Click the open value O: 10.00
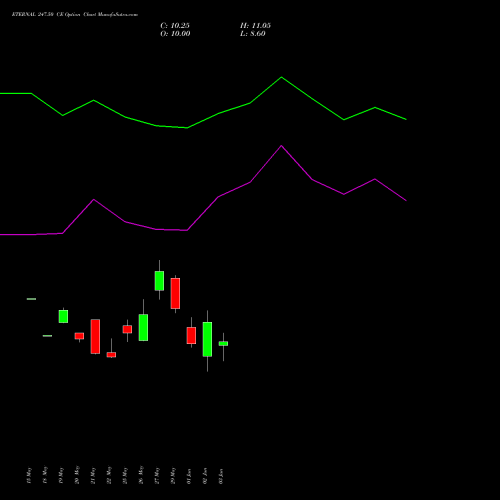Screen dimensions: 500x500 [x=175, y=34]
